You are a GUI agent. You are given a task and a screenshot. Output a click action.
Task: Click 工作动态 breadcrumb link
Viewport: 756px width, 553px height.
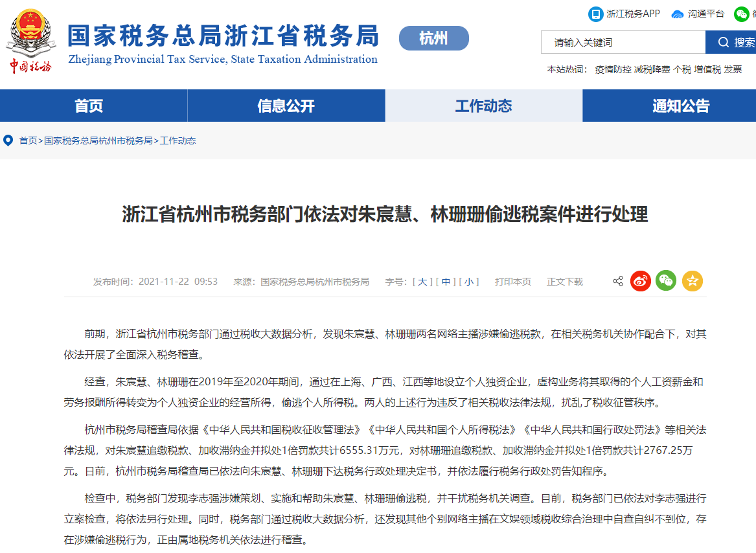[x=178, y=141]
